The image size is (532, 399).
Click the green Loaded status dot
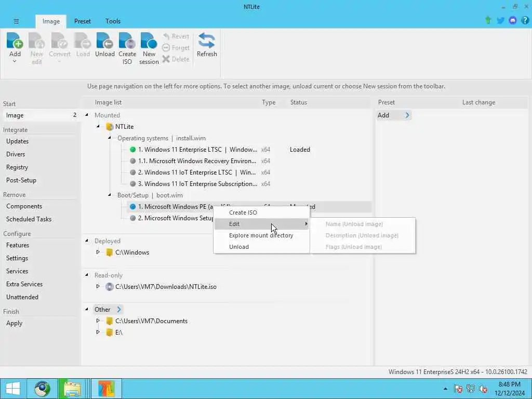[132, 150]
